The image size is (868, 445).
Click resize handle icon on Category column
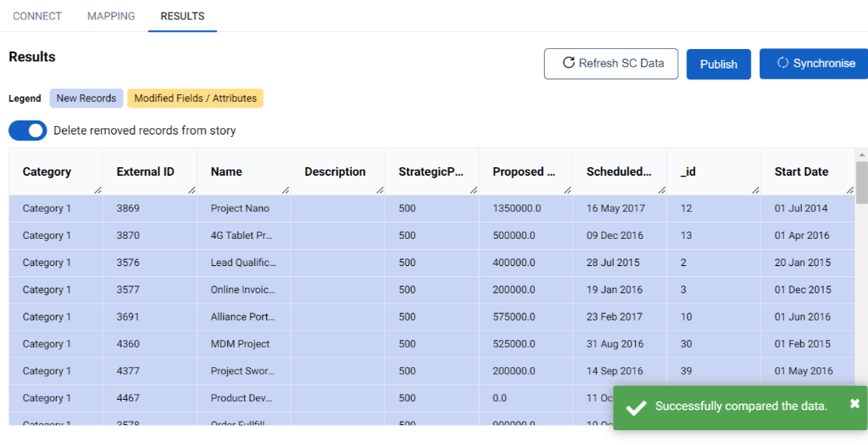pyautogui.click(x=98, y=190)
